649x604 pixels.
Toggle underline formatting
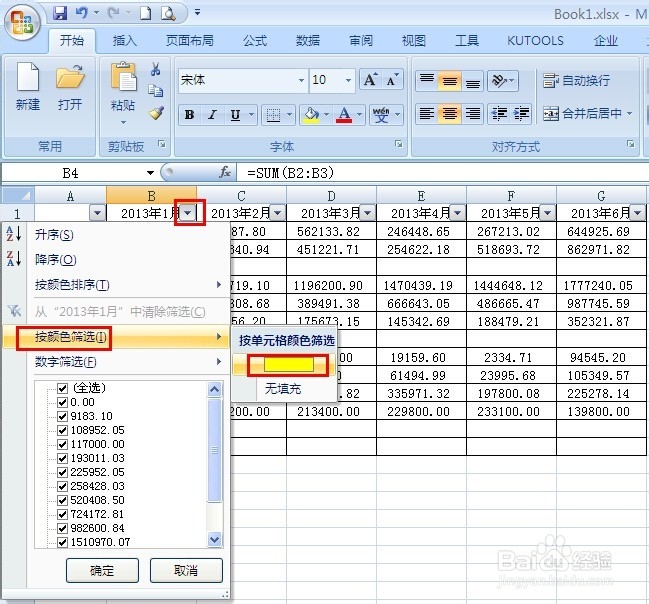click(235, 115)
